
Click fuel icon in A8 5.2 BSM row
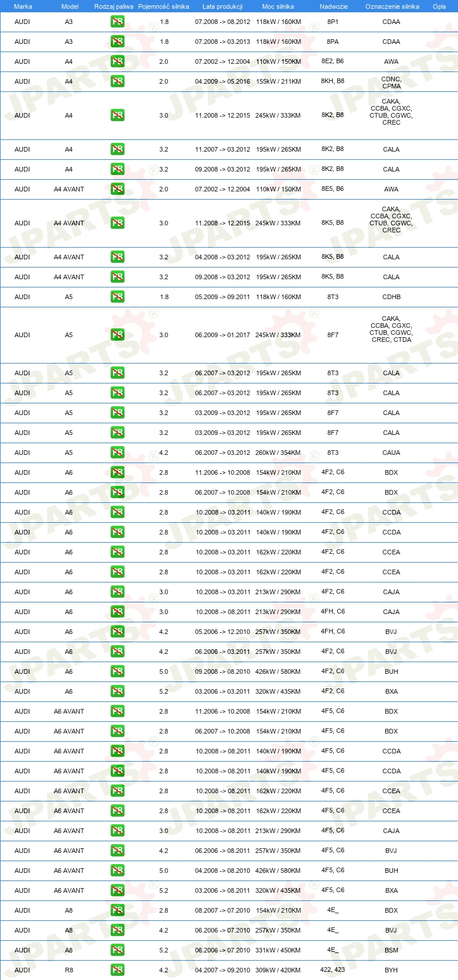117,950
